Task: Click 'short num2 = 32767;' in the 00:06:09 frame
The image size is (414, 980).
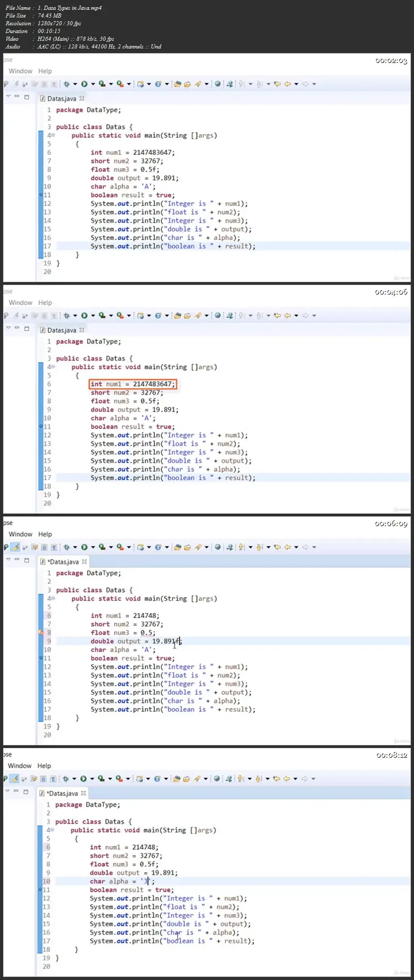Action: tap(127, 624)
